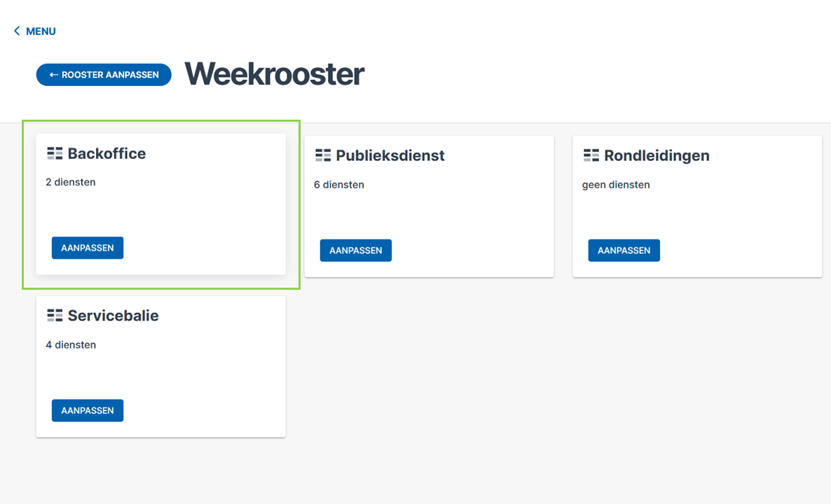831x504 pixels.
Task: Select the Backoffice card title
Action: point(107,153)
